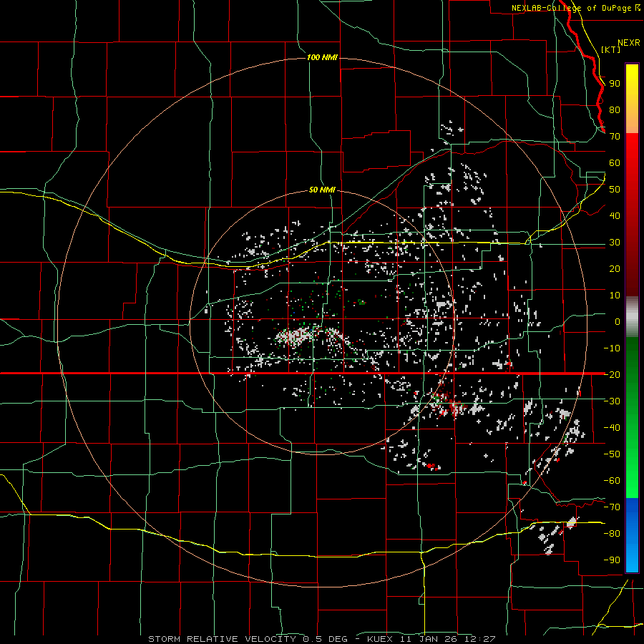Select the NEXLAB-College of DuPage header text
644x644 pixels.
pyautogui.click(x=576, y=8)
